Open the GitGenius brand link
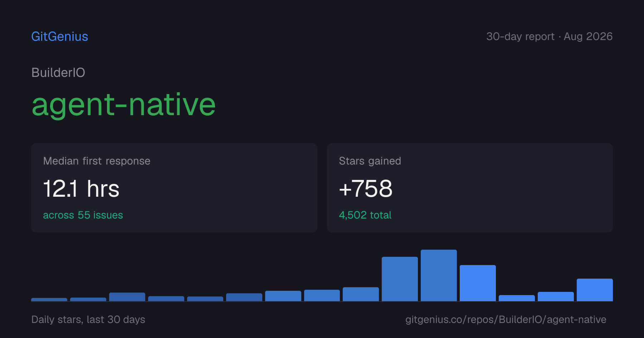This screenshot has height=338, width=644. (60, 36)
